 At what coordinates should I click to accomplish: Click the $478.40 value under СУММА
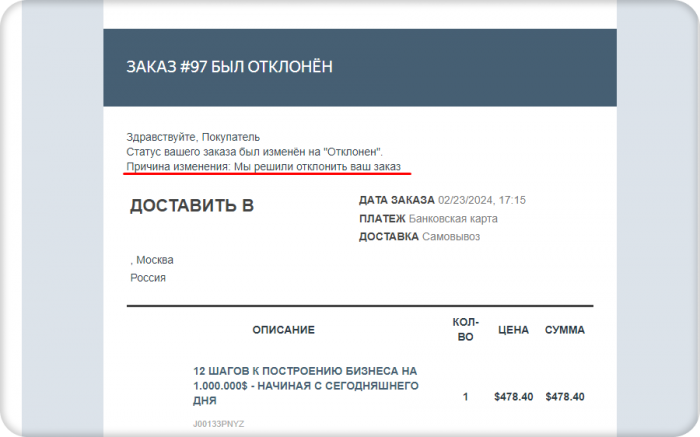pos(565,397)
